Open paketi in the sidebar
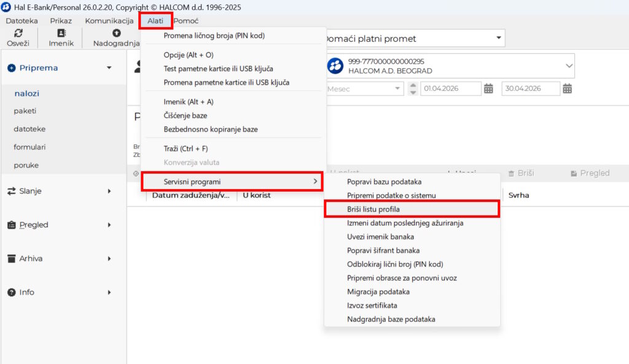629x364 pixels. pos(25,111)
